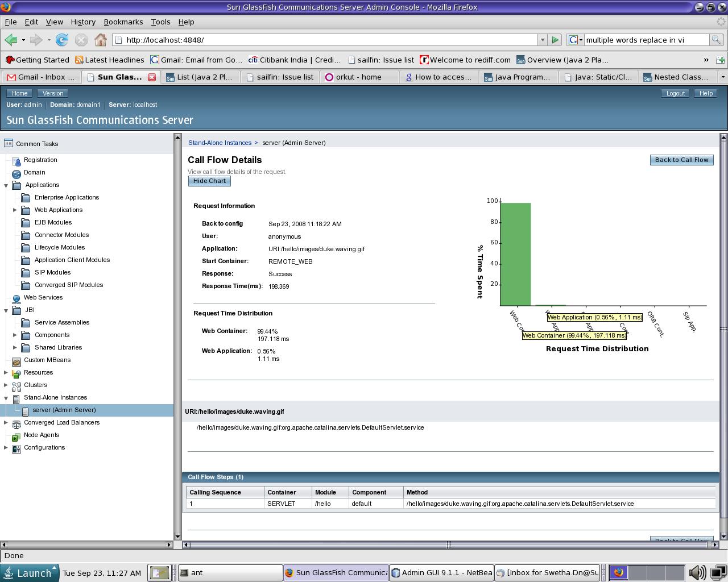Click the Firefox reload page icon

pyautogui.click(x=62, y=40)
